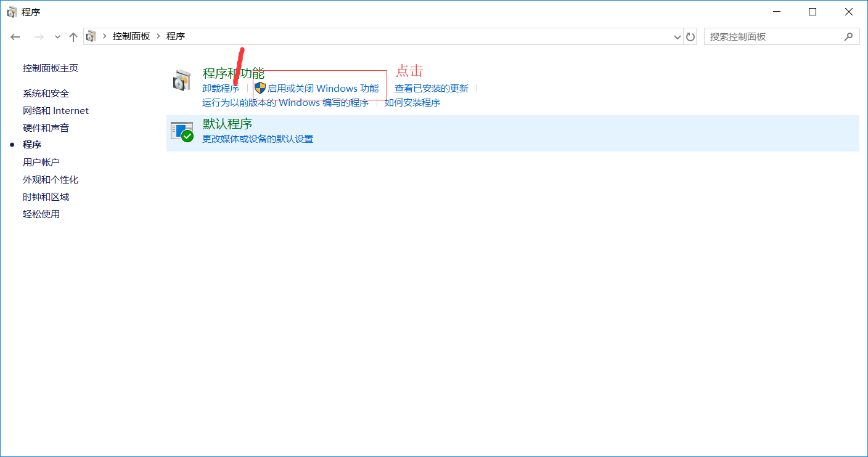
Task: Open the address bar history dropdown
Action: coord(678,37)
